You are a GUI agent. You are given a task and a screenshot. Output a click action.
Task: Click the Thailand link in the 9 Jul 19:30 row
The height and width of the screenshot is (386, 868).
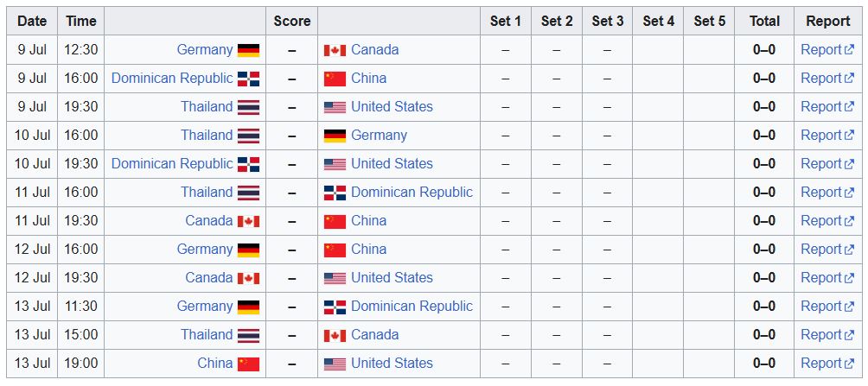(x=207, y=106)
